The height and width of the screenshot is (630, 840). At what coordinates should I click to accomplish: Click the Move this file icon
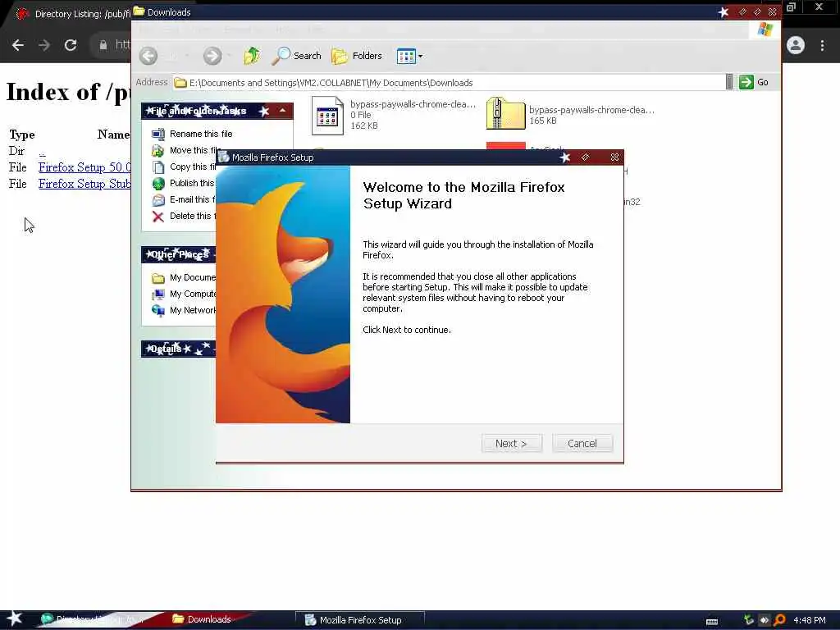point(158,151)
